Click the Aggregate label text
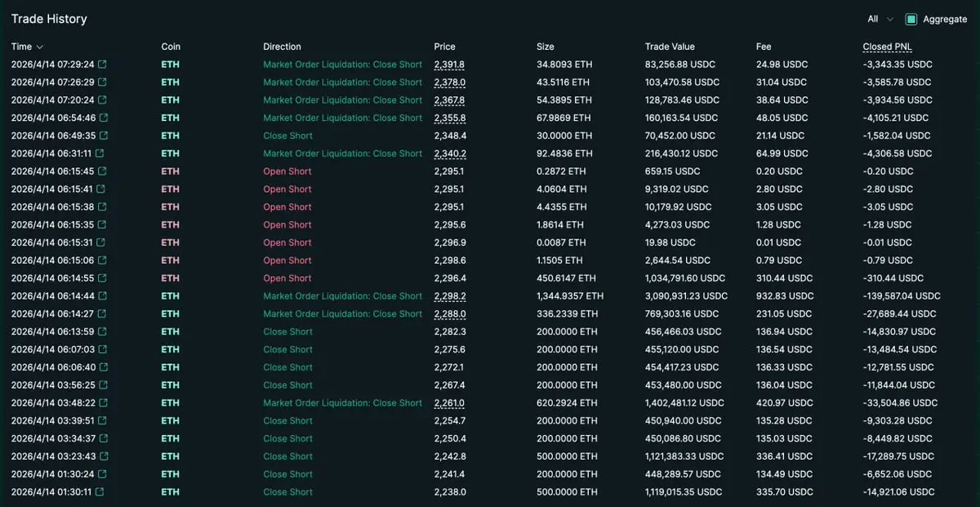The width and height of the screenshot is (980, 507). point(945,19)
